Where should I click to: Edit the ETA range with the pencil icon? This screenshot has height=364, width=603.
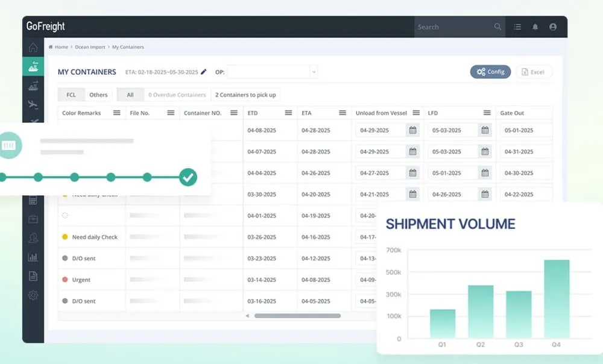pyautogui.click(x=203, y=72)
